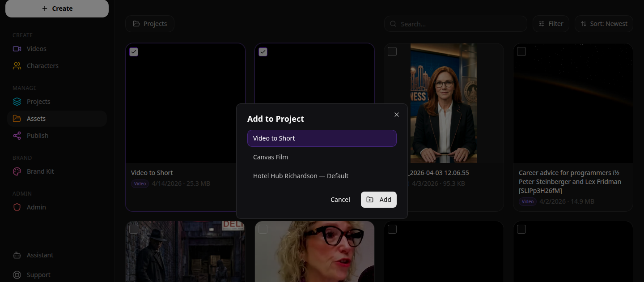Image resolution: width=644 pixels, height=282 pixels.
Task: Open the Career advice video thumbnail
Action: 573,103
